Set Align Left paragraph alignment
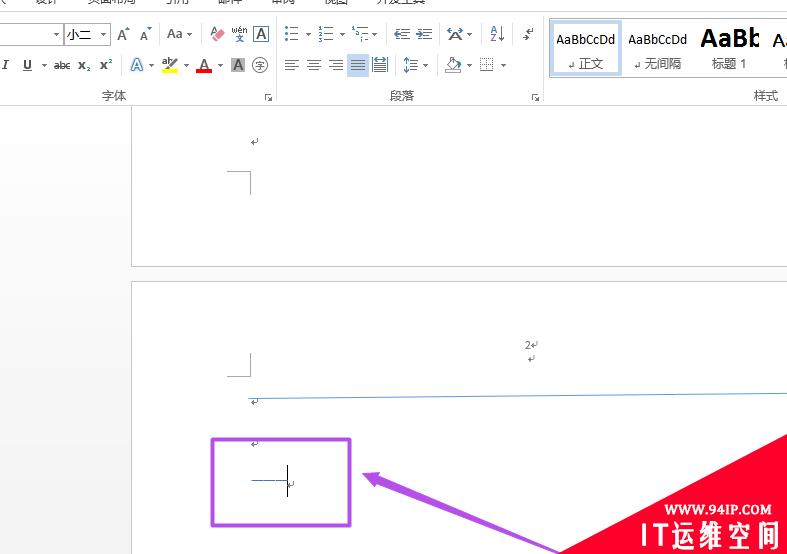 point(292,65)
